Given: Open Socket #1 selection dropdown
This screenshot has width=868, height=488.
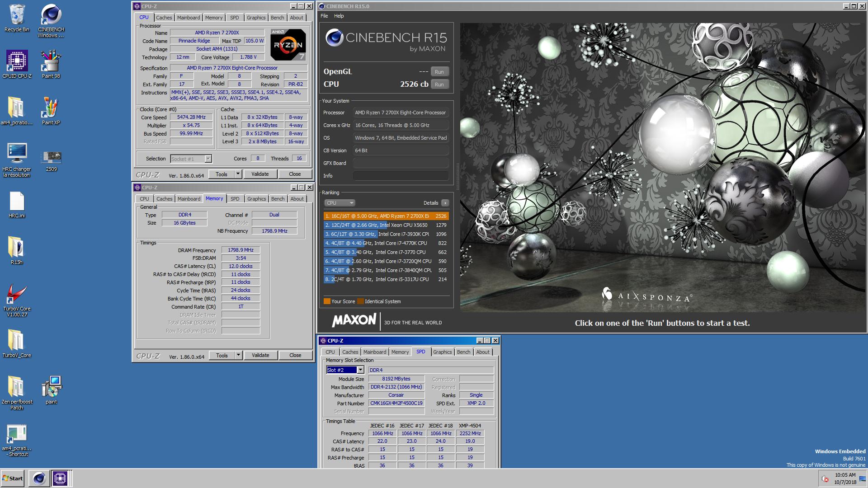Looking at the screenshot, I should coord(191,159).
